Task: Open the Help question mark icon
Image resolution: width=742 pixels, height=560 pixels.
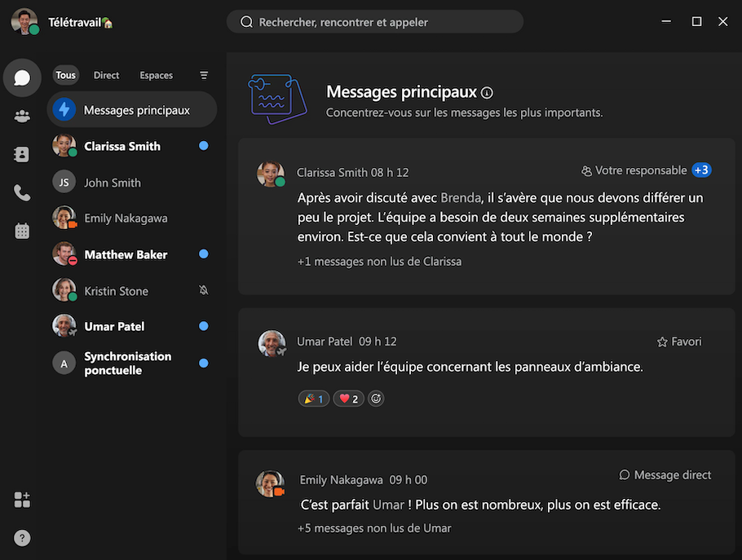Action: click(x=22, y=538)
